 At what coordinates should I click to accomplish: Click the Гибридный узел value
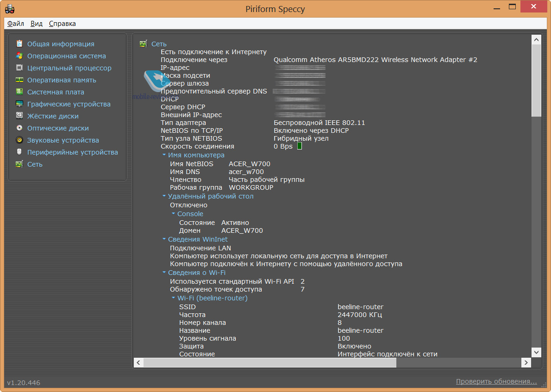pyautogui.click(x=301, y=138)
